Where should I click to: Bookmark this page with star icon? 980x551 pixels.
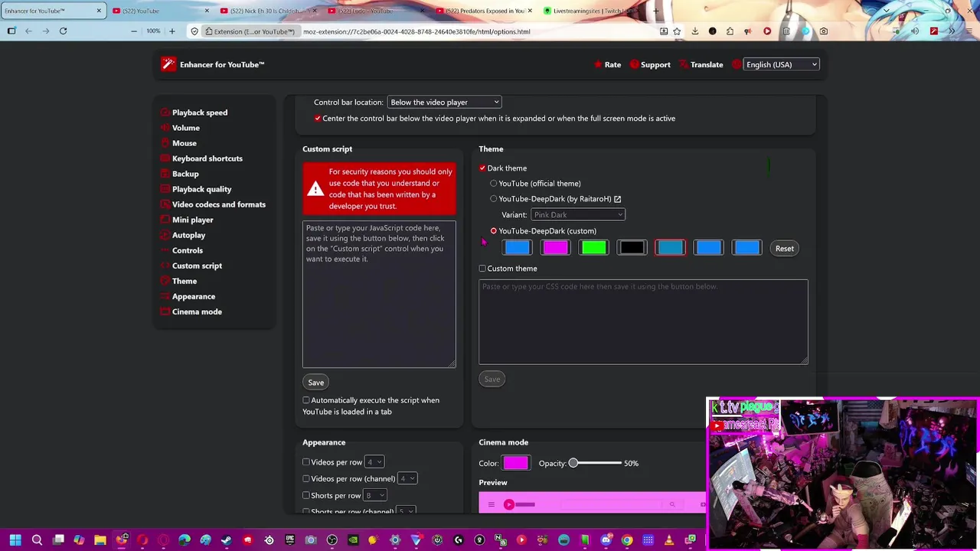pos(678,31)
